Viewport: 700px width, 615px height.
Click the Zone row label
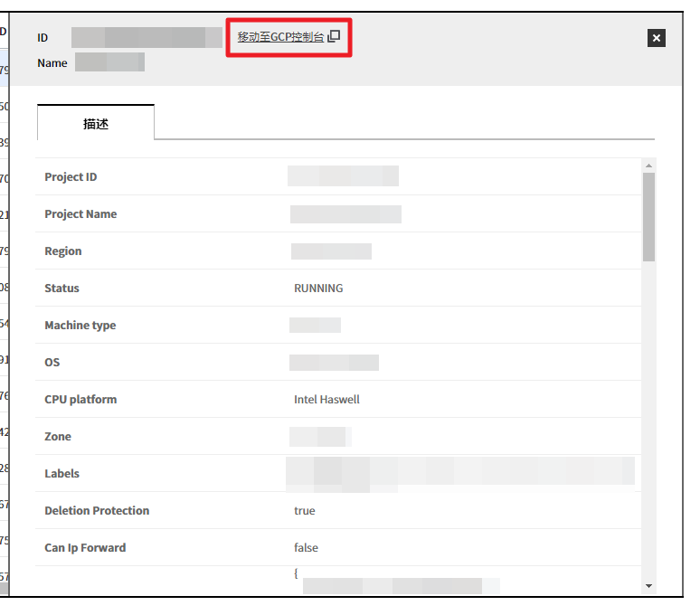pyautogui.click(x=58, y=437)
